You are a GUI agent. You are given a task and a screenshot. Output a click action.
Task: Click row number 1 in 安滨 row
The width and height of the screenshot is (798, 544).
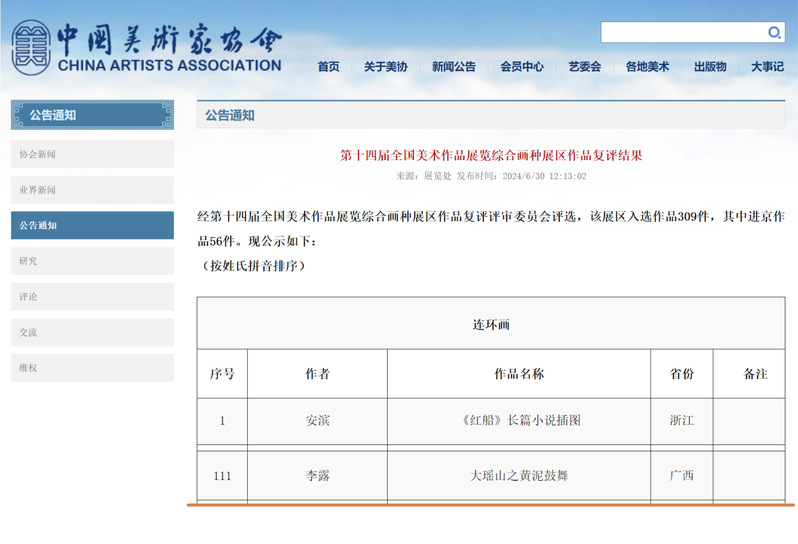(x=222, y=421)
